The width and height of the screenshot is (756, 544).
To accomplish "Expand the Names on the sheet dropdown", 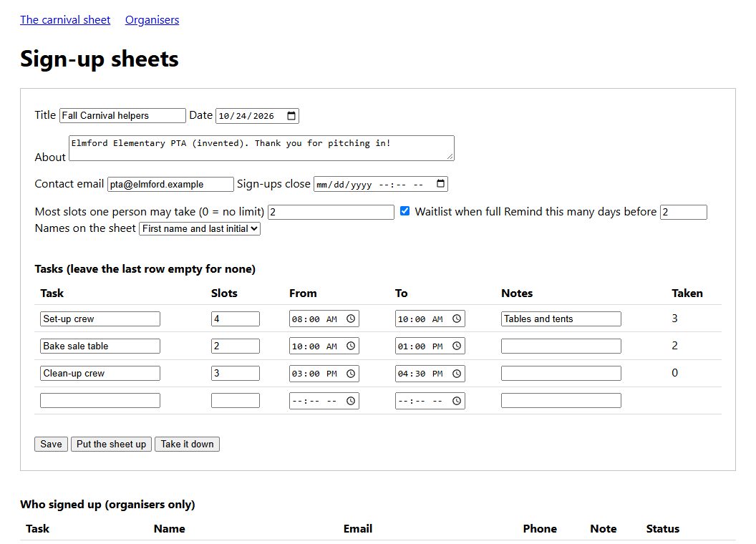I will [x=200, y=228].
